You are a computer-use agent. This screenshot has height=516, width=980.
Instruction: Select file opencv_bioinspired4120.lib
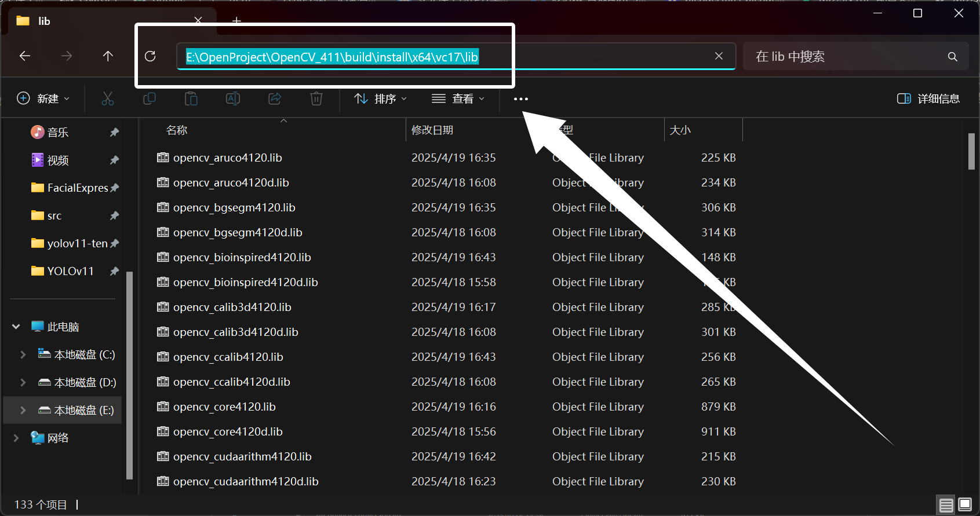tap(242, 257)
